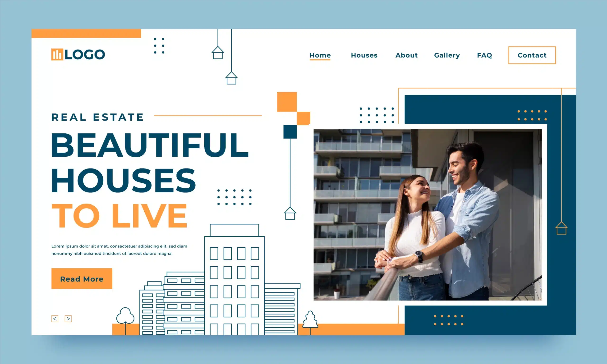Select the Home tab in navigation
Image resolution: width=607 pixels, height=364 pixels.
320,55
